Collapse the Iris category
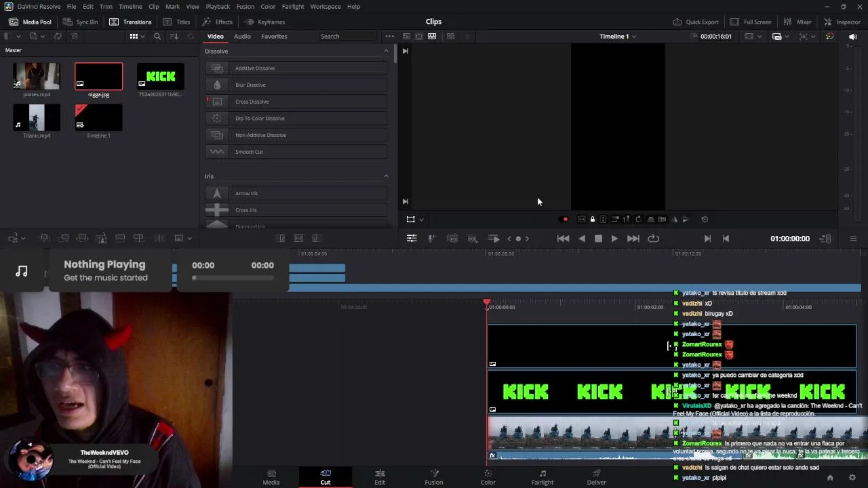The width and height of the screenshot is (868, 488). [x=386, y=176]
